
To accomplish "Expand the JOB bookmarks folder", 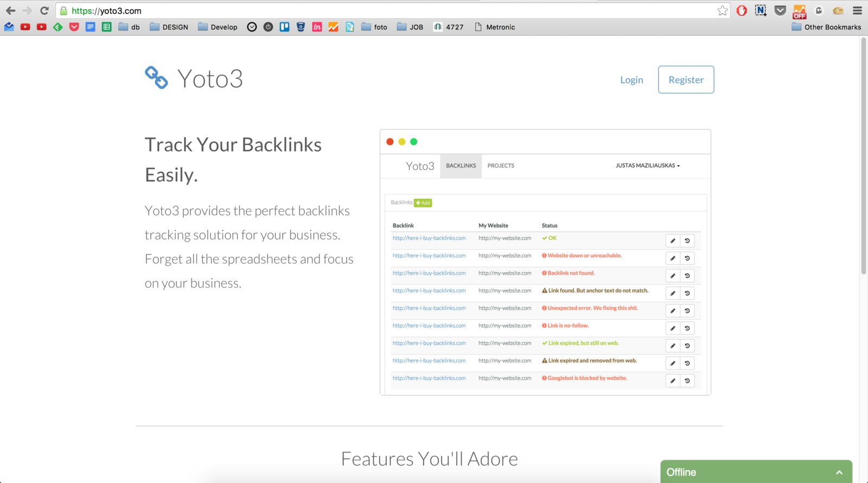I will pos(410,27).
